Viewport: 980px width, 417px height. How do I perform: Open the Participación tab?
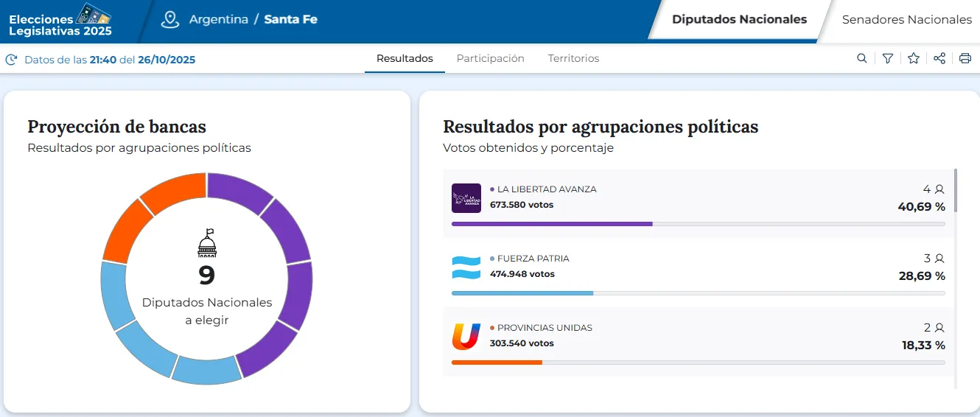pyautogui.click(x=490, y=59)
